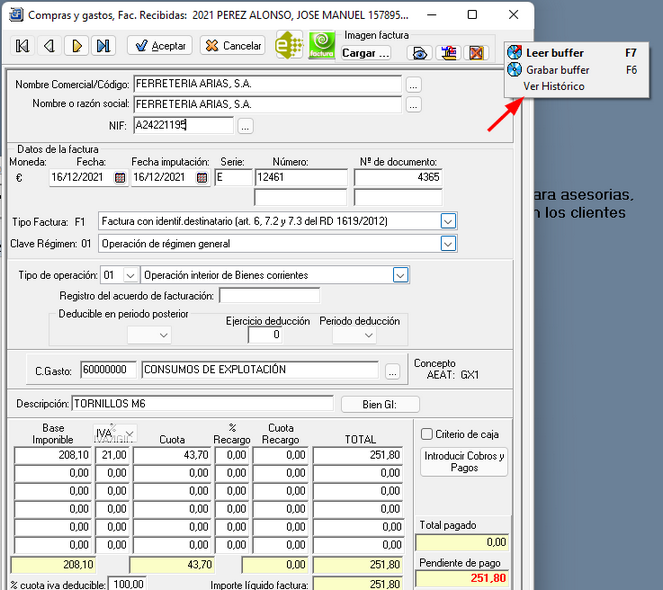Go to the next record arrow

(x=76, y=46)
